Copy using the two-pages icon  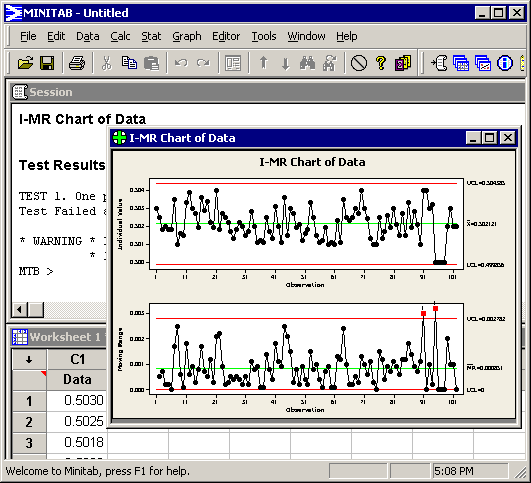129,63
